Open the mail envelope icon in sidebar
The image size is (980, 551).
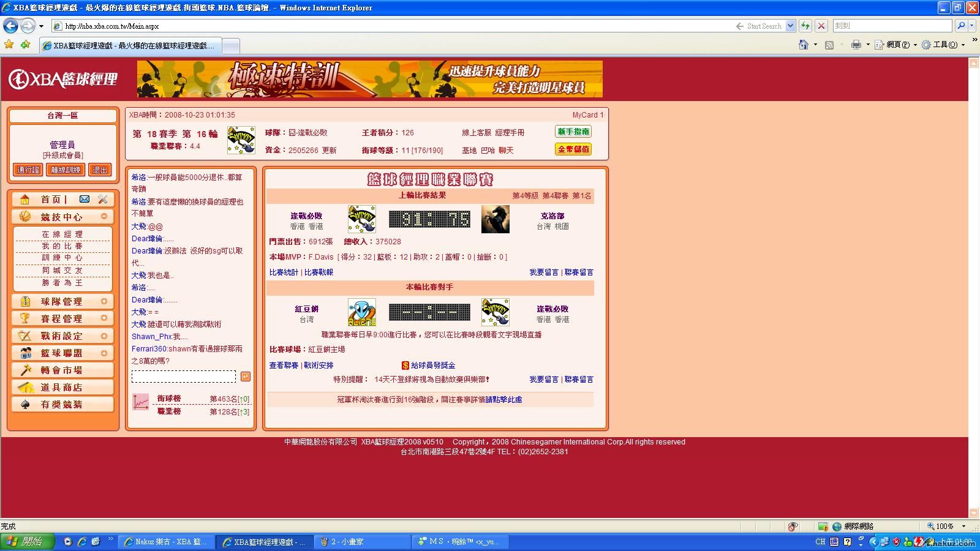point(85,199)
